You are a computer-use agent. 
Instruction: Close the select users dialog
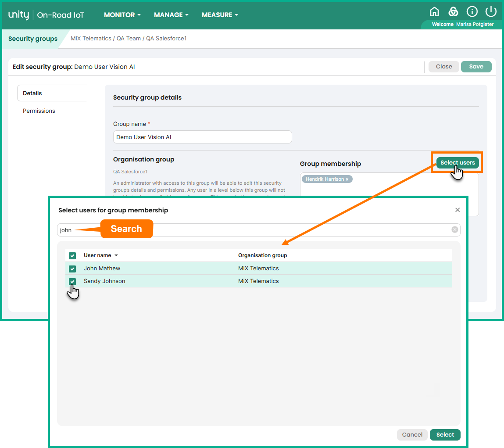tap(458, 210)
